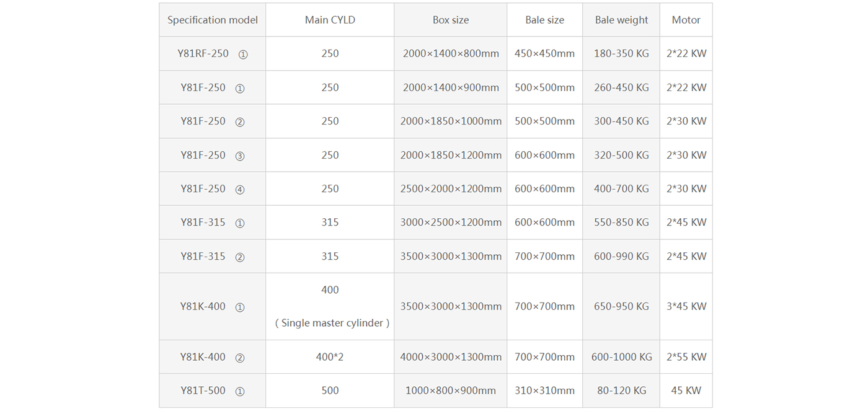The width and height of the screenshot is (868, 411).
Task: Click the Box size column header
Action: pos(451,20)
